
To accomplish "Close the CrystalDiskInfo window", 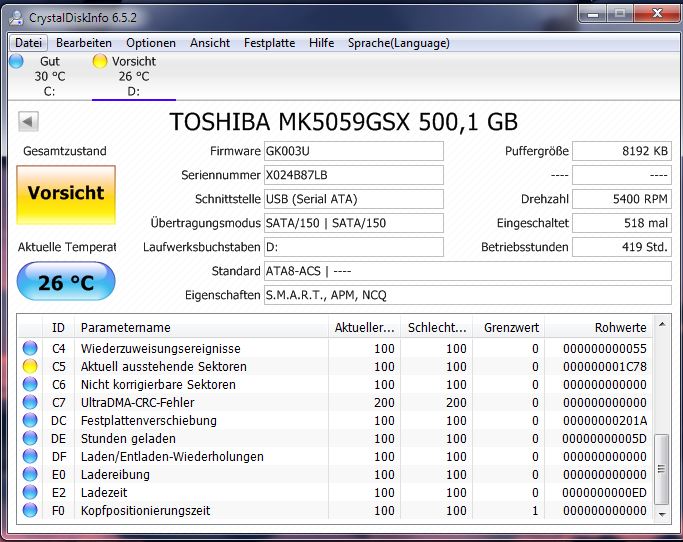I will point(657,14).
